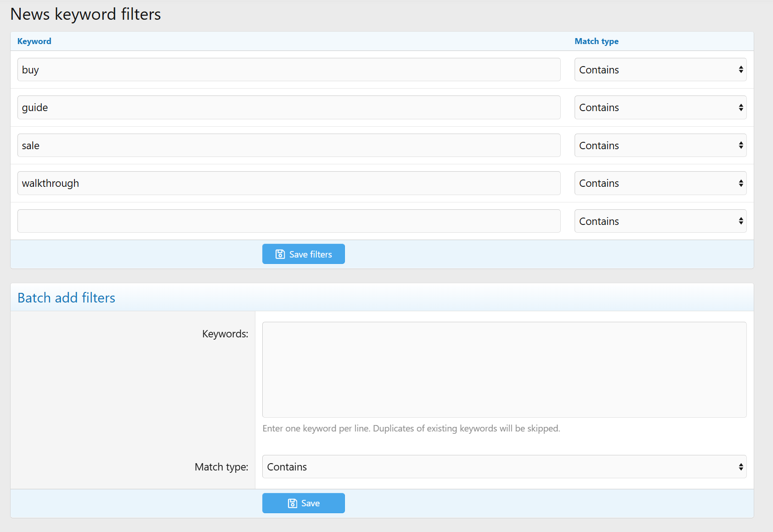This screenshot has height=532, width=773.
Task: Open the match type dropdown for 'buy'
Action: point(660,70)
